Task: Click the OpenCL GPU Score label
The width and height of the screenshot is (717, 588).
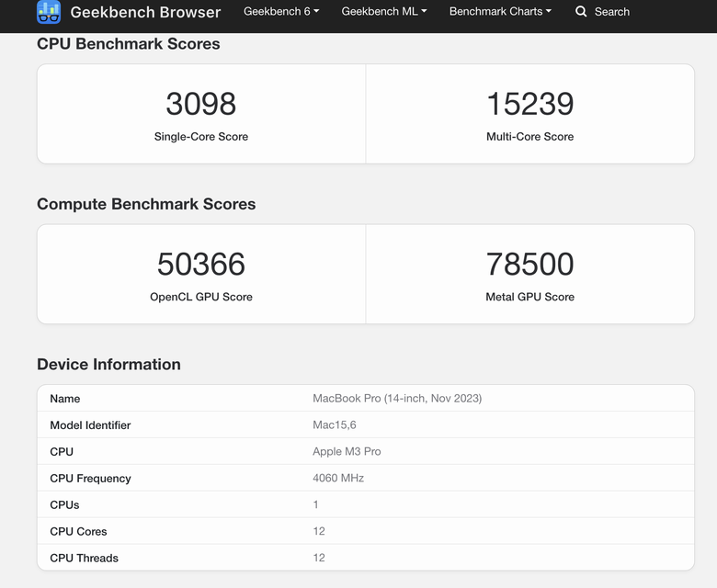Action: point(200,297)
